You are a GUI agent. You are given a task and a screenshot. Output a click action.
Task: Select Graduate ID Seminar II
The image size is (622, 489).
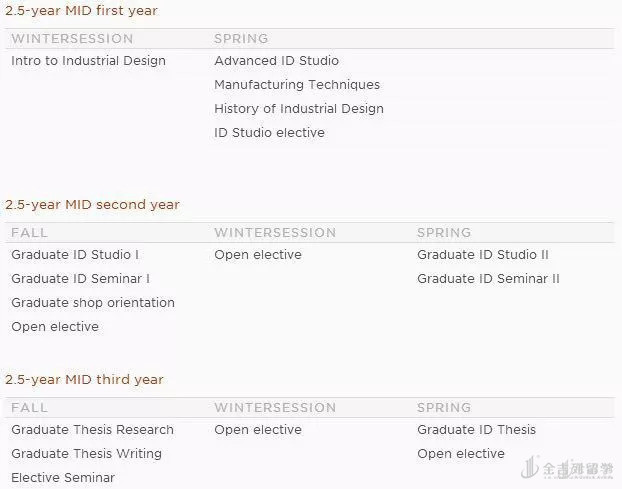pos(488,279)
